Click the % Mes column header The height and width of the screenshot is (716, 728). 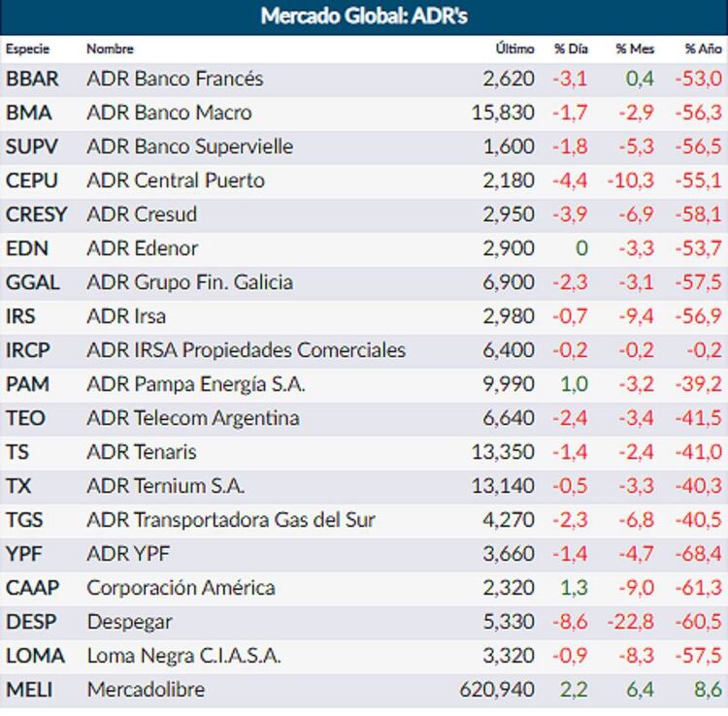pyautogui.click(x=635, y=49)
